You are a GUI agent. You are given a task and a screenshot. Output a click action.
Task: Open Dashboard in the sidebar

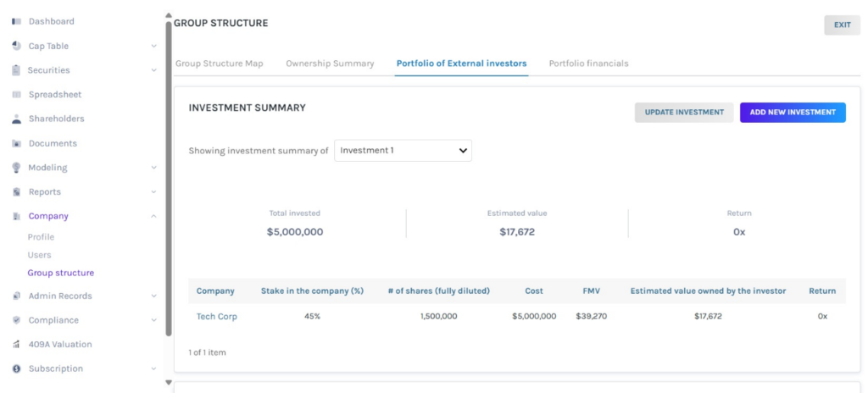coord(52,21)
